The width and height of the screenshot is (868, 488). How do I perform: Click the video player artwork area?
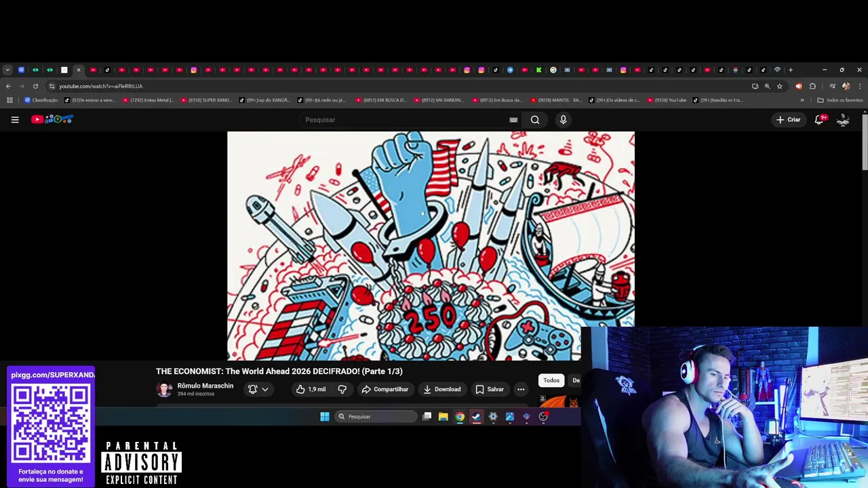point(431,245)
